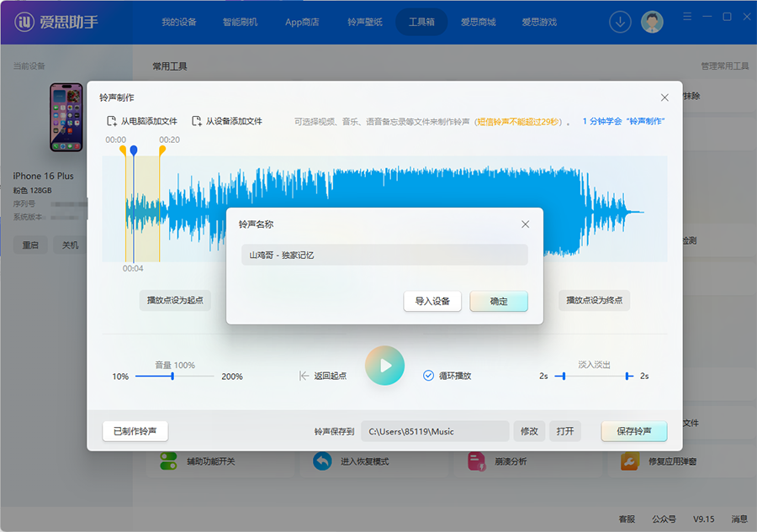
Task: Open the user avatar profile
Action: pyautogui.click(x=652, y=22)
